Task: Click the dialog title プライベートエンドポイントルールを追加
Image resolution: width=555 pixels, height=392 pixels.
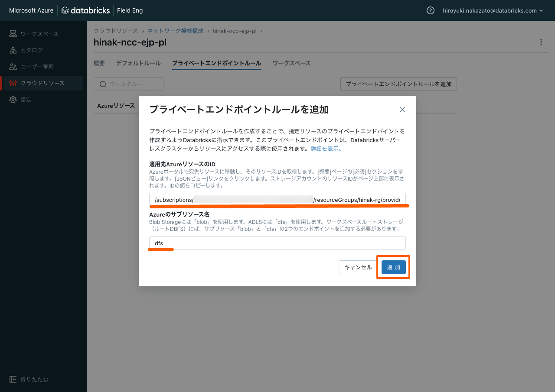Action: (239, 110)
